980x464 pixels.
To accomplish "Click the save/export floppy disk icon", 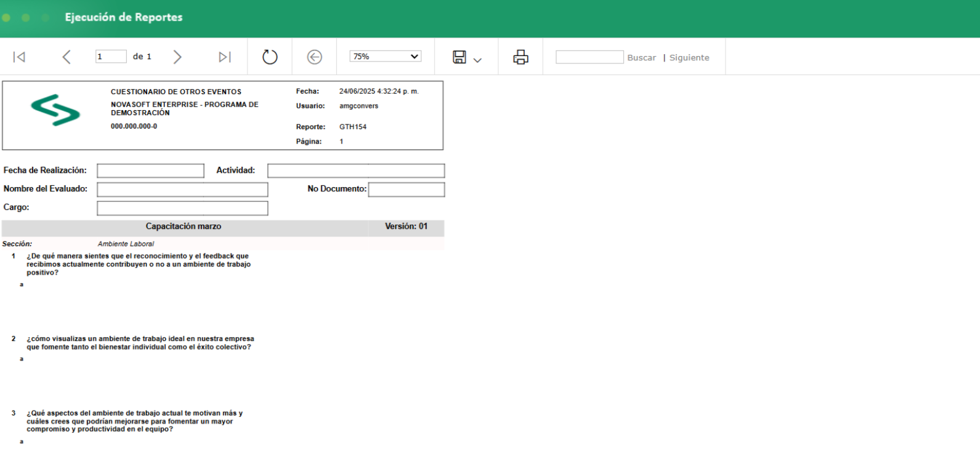I will (460, 57).
